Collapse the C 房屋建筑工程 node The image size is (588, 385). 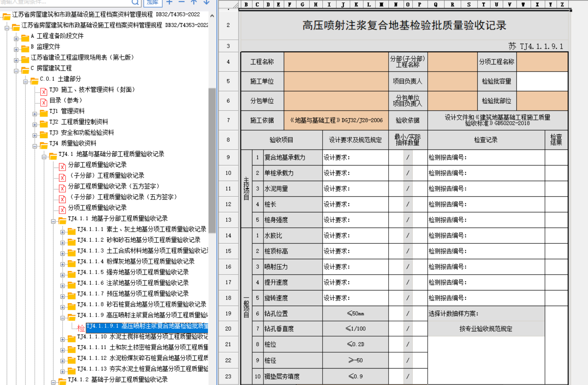click(x=16, y=71)
